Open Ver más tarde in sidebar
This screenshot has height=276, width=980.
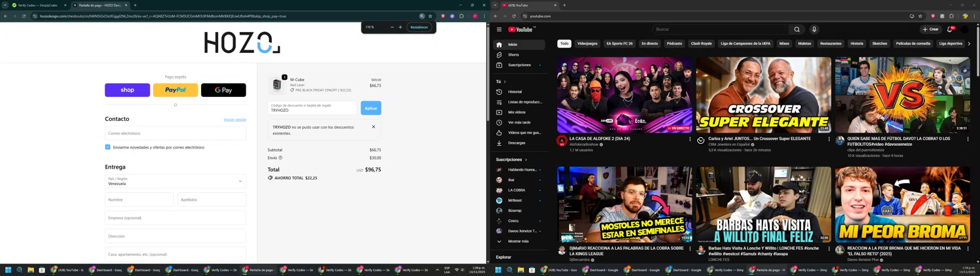point(519,122)
